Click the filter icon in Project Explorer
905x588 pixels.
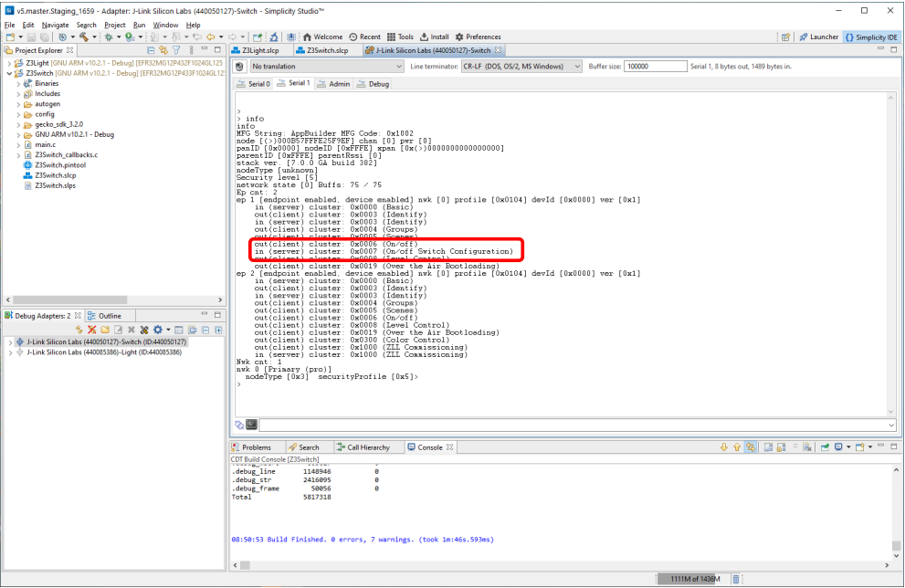click(176, 50)
